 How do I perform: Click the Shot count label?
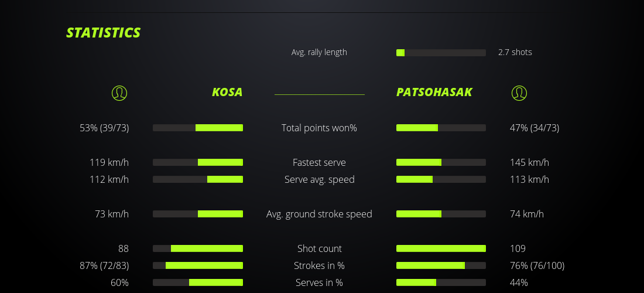click(x=319, y=248)
